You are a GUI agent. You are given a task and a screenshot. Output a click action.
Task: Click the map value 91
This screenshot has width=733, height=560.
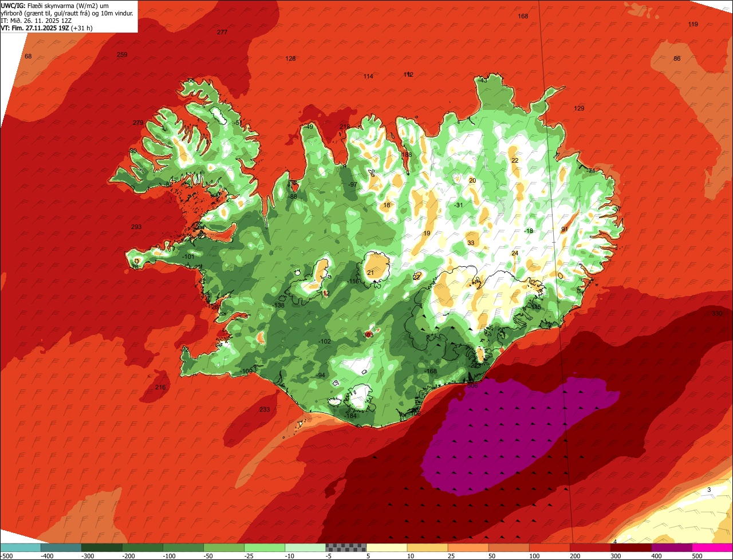click(x=564, y=229)
